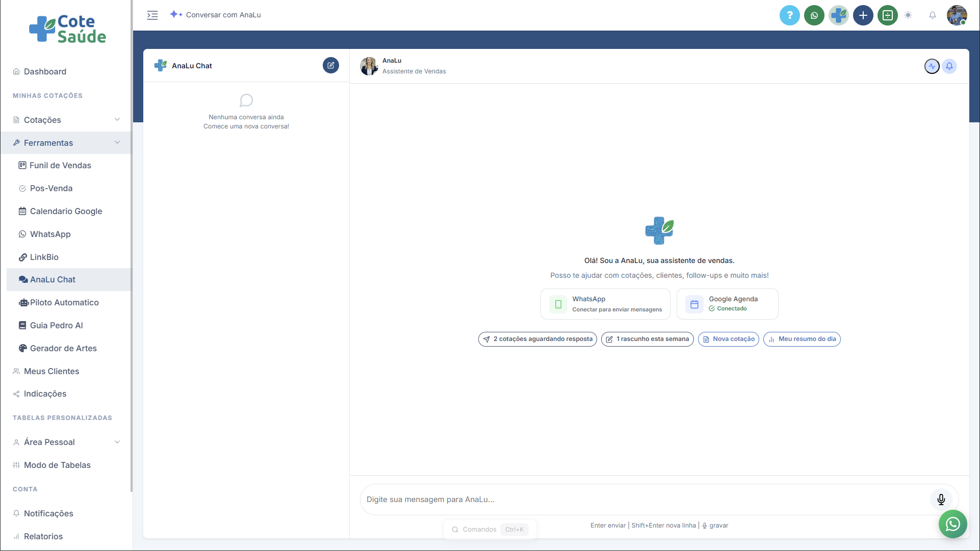Go to Piloto Automatico menu item
The width and height of the screenshot is (980, 551).
click(64, 302)
